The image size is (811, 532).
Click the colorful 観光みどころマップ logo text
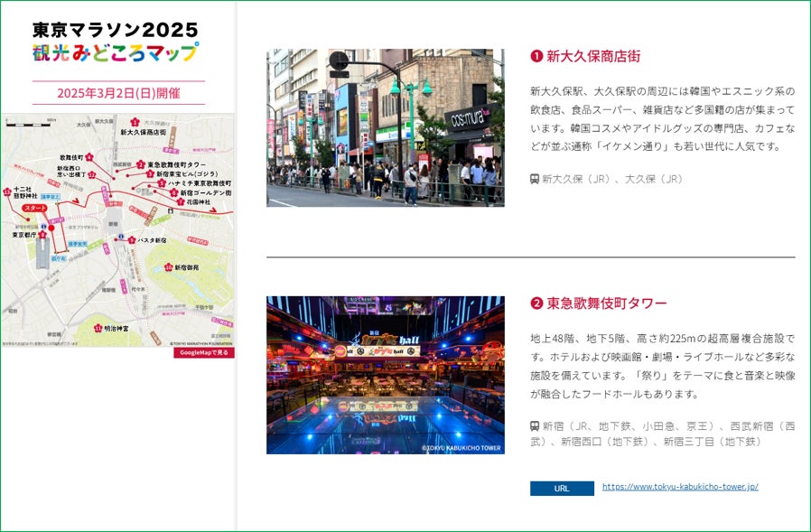coord(116,52)
